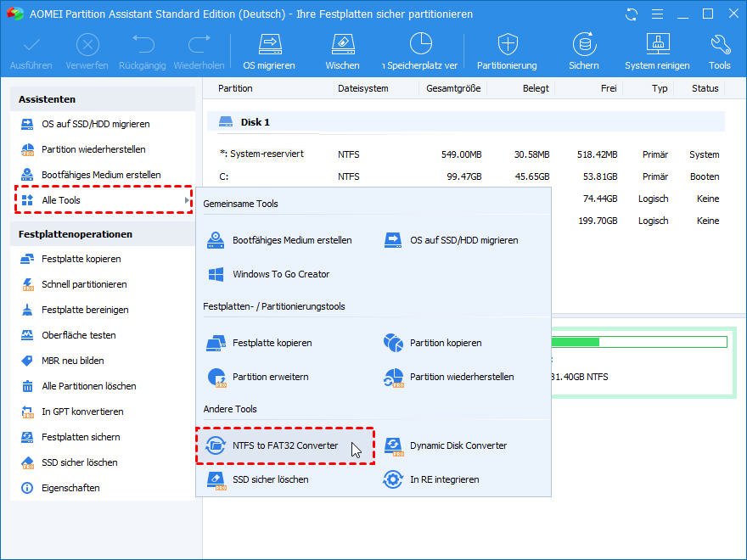Image resolution: width=747 pixels, height=560 pixels.
Task: Click the Ausführen checkmark icon
Action: [x=31, y=45]
